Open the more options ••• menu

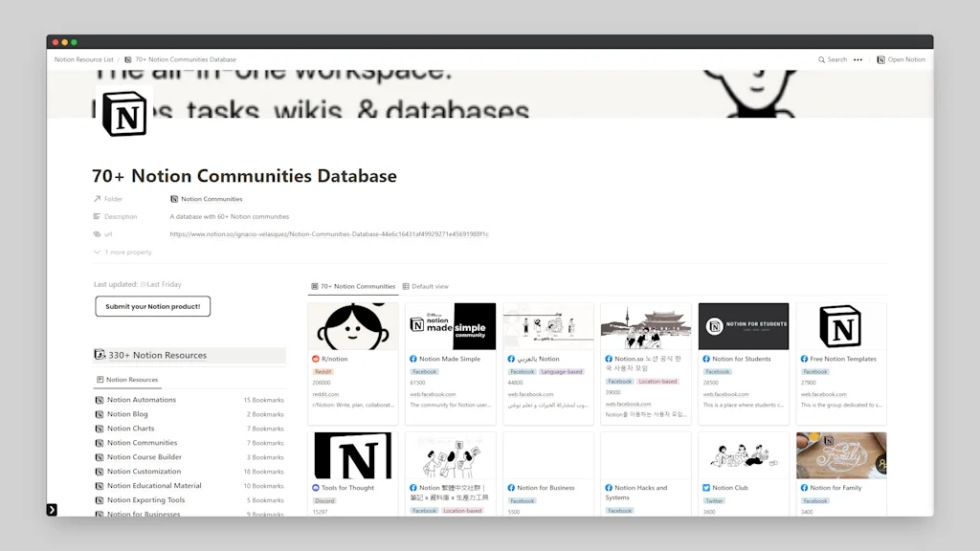857,59
